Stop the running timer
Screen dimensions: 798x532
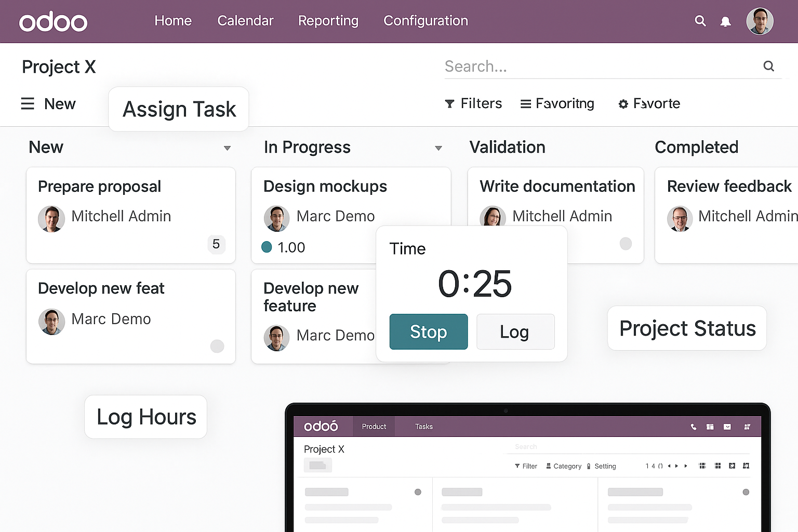pos(428,331)
